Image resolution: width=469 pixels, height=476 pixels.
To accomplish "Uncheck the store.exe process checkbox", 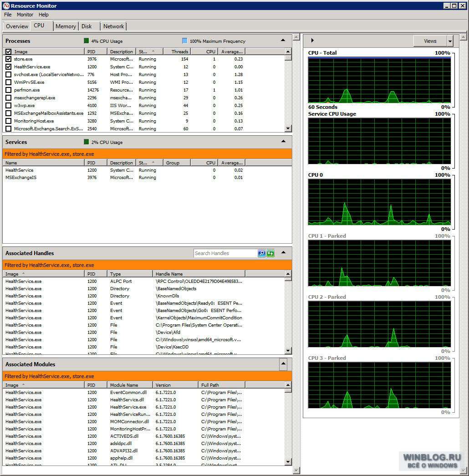I will (x=9, y=59).
